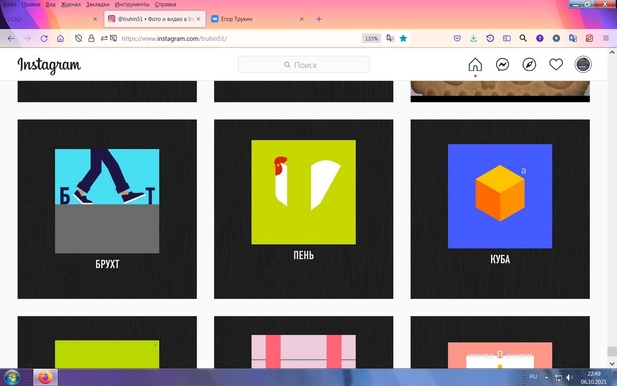
Task: Show hidden system tray icons
Action: point(547,377)
